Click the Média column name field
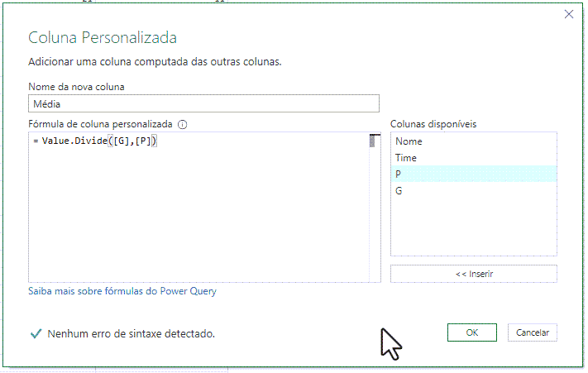The width and height of the screenshot is (588, 373). (203, 103)
